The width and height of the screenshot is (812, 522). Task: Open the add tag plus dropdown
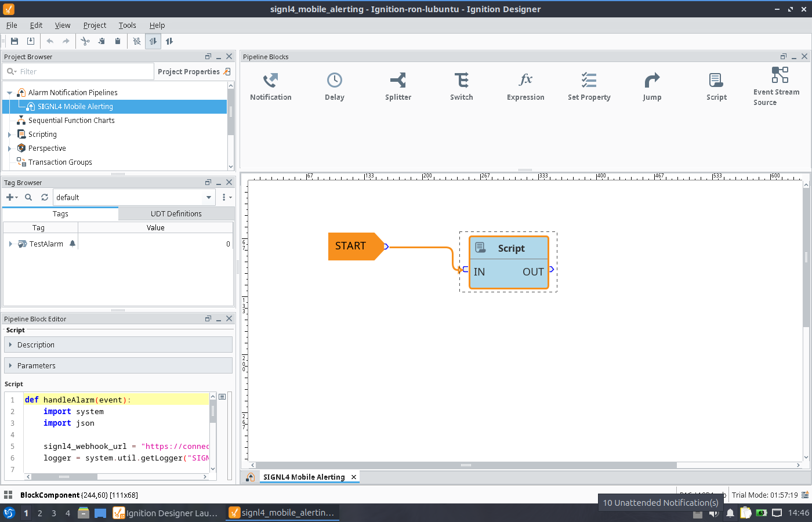coord(12,198)
